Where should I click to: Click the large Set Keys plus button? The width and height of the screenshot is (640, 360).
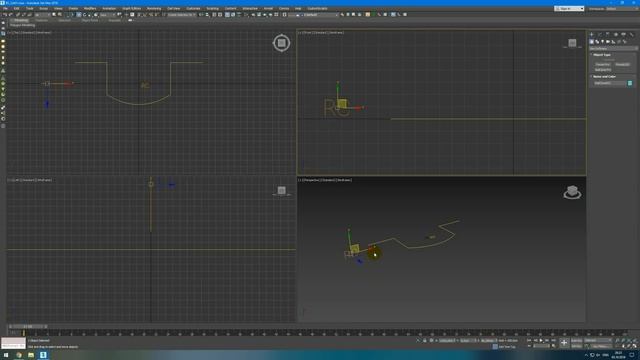pos(564,342)
